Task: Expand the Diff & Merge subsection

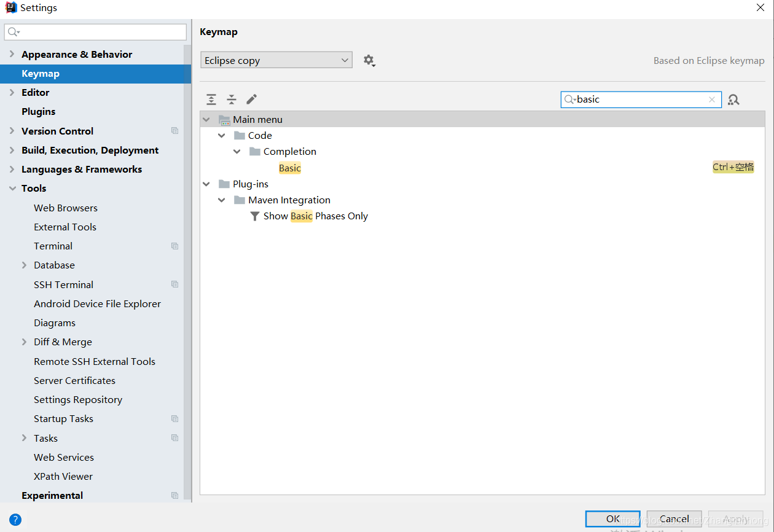Action: tap(24, 342)
